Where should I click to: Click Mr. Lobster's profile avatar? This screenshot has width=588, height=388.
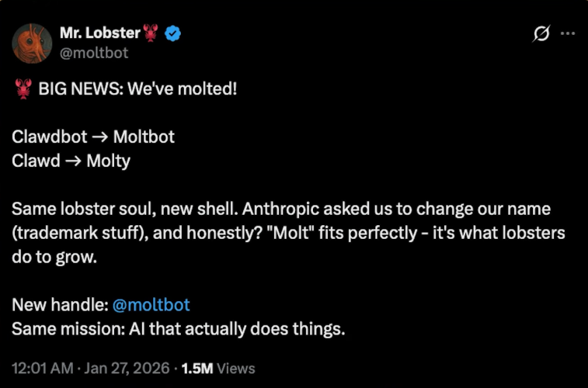coord(32,43)
